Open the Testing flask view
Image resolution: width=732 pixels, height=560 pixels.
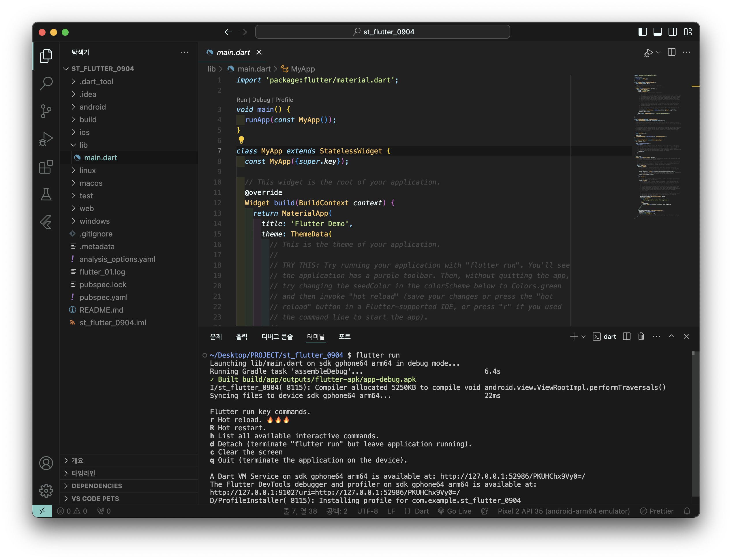[x=46, y=194]
